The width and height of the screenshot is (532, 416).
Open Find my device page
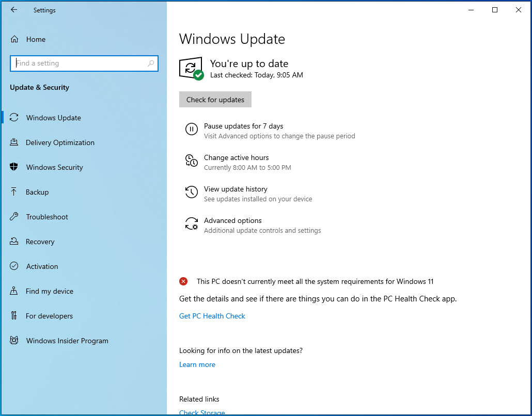(50, 291)
